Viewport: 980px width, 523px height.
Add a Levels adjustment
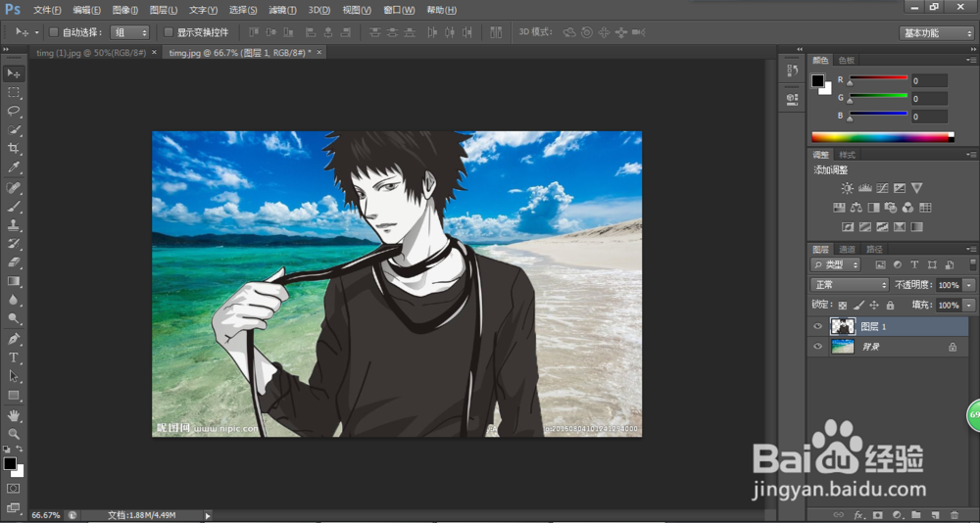pyautogui.click(x=865, y=188)
